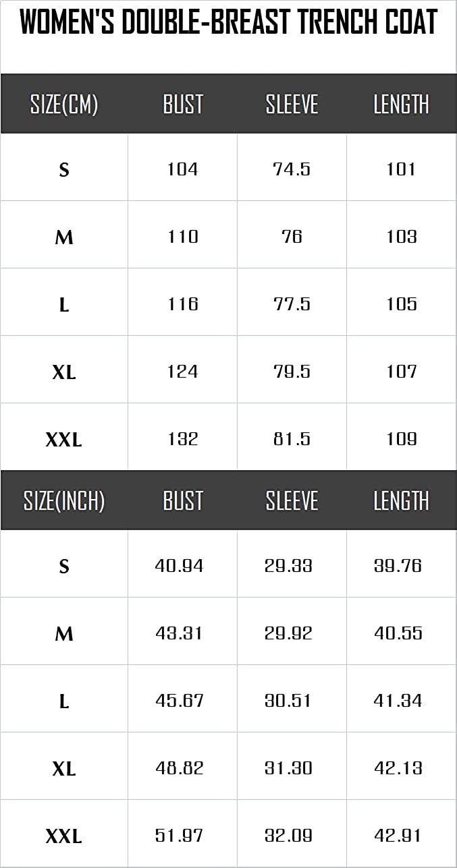Click the SIZE(CM) column header
The height and width of the screenshot is (868, 457).
[x=64, y=105]
